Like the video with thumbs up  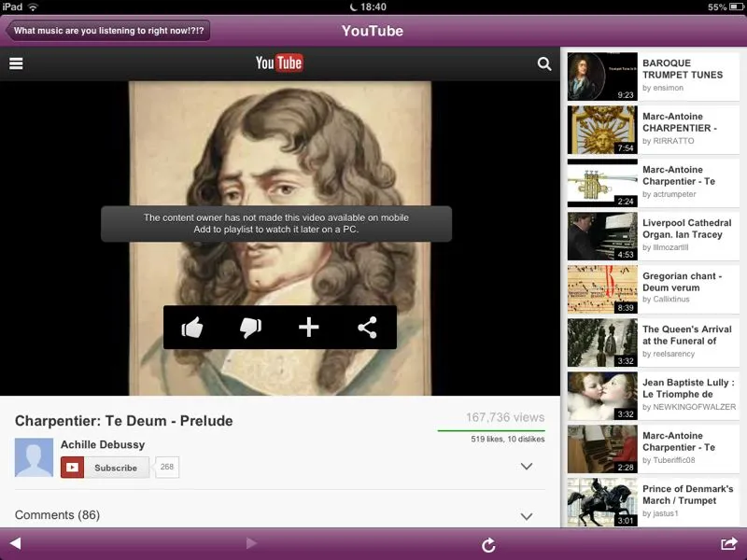coord(192,328)
